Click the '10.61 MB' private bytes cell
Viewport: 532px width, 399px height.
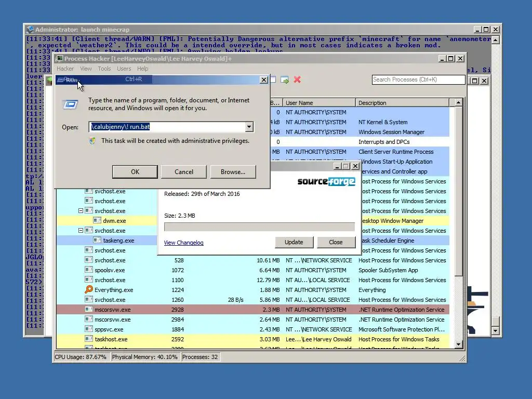pos(268,260)
